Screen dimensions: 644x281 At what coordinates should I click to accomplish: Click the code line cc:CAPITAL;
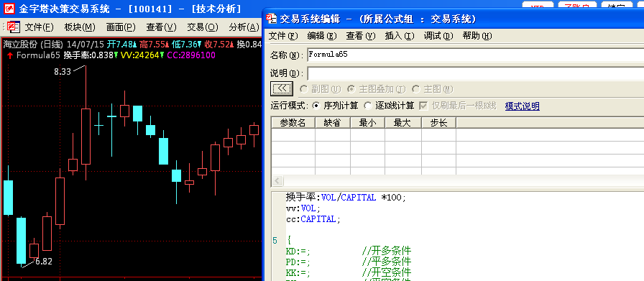(x=313, y=219)
